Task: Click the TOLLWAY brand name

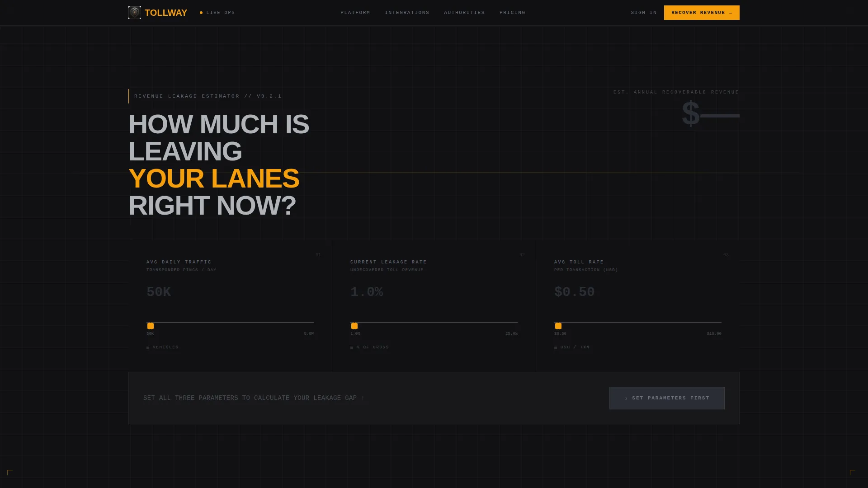Action: [166, 13]
